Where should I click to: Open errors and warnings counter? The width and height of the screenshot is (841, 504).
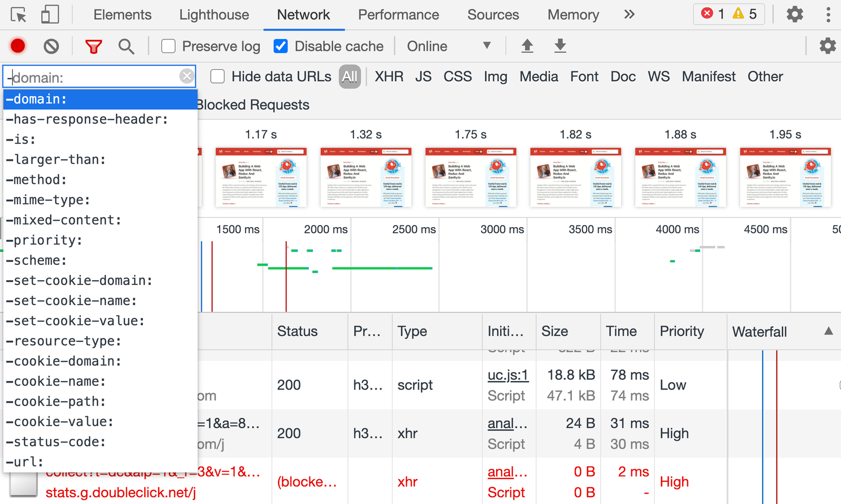[x=729, y=14]
